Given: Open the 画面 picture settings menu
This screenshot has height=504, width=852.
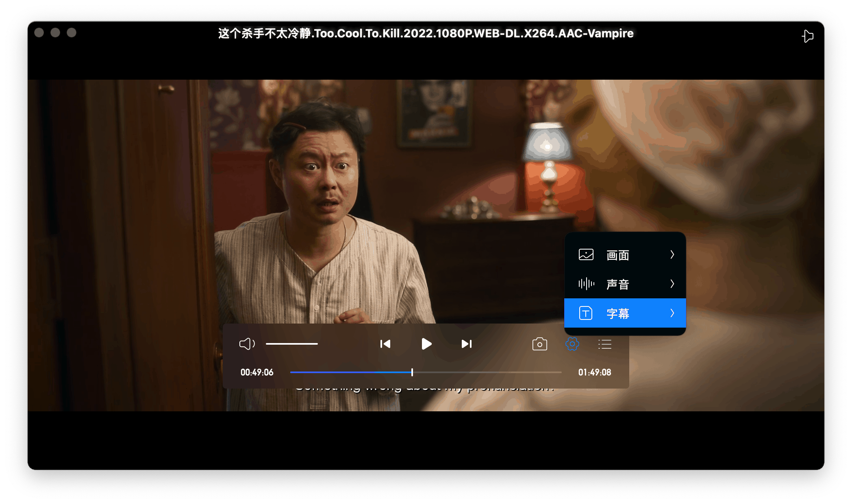Looking at the screenshot, I should pyautogui.click(x=625, y=255).
